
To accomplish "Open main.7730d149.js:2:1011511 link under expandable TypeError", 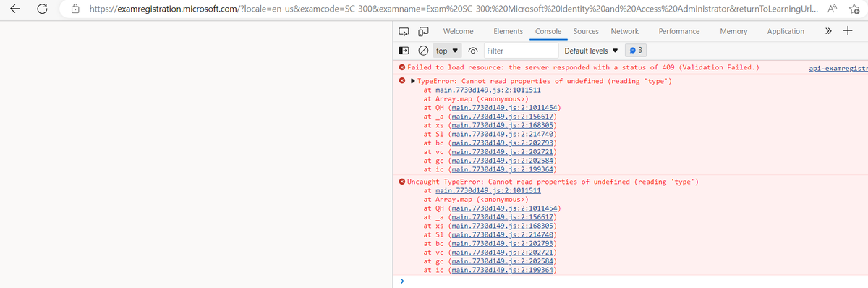I will (489, 90).
